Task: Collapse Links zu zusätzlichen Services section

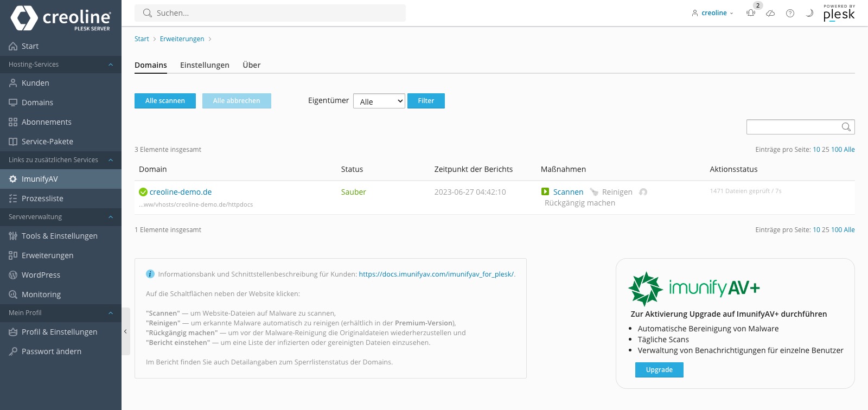Action: (111, 160)
